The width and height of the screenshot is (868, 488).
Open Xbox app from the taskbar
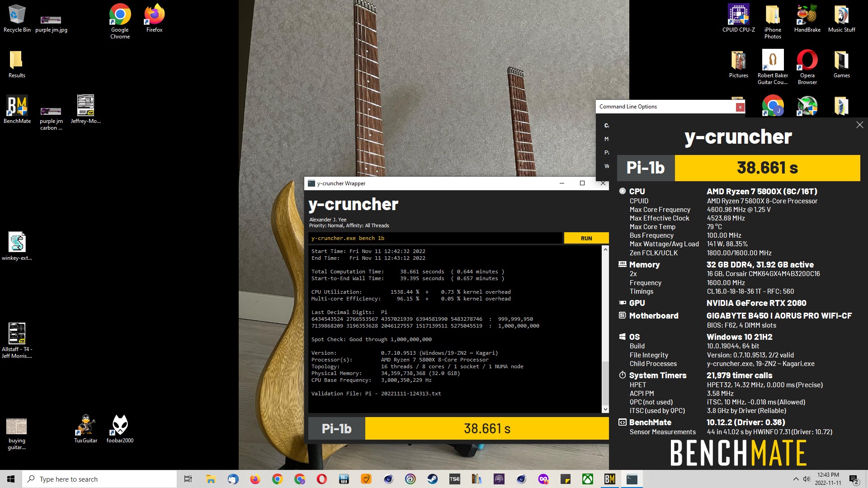click(588, 479)
